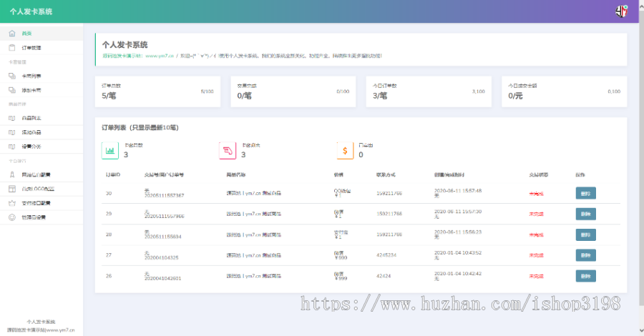
Task: Click the clipboard icon for 订单管理
Action: pyautogui.click(x=12, y=48)
